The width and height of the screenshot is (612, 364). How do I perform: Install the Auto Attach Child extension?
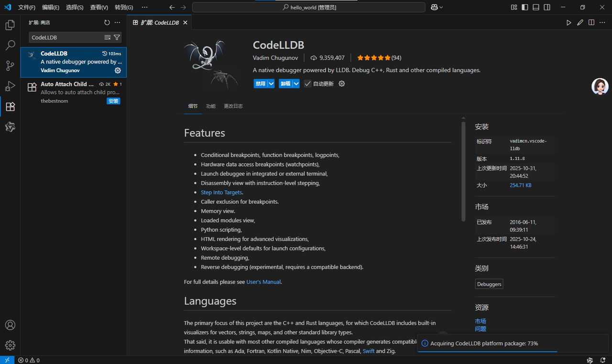(x=113, y=101)
